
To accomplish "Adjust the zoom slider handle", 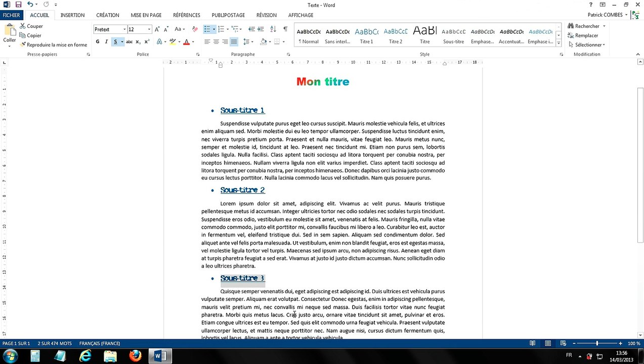I will click(597, 343).
